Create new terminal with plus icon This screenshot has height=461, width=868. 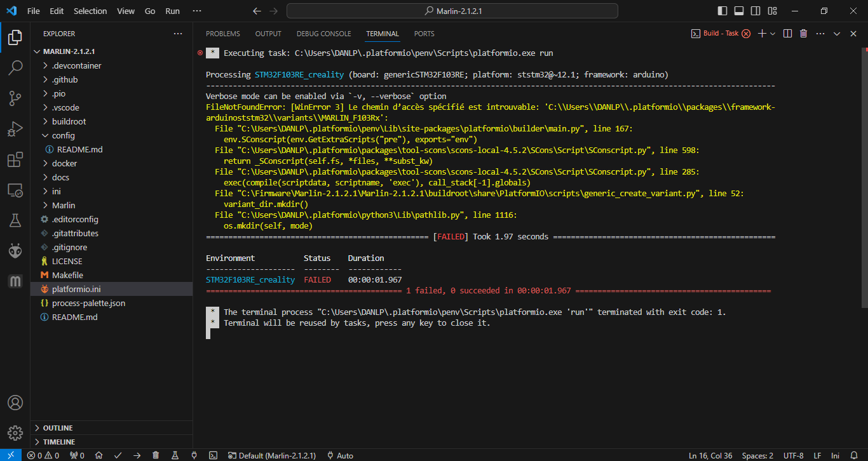pyautogui.click(x=762, y=34)
